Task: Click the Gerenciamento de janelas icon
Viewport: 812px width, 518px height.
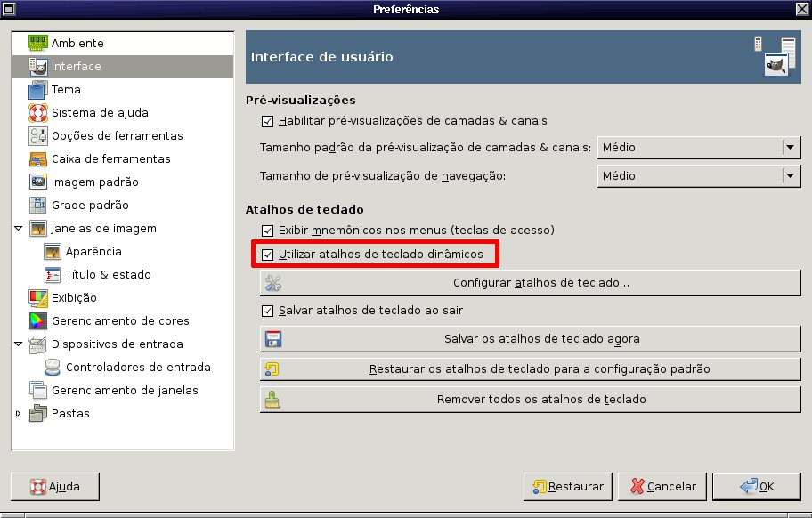Action: click(x=37, y=390)
